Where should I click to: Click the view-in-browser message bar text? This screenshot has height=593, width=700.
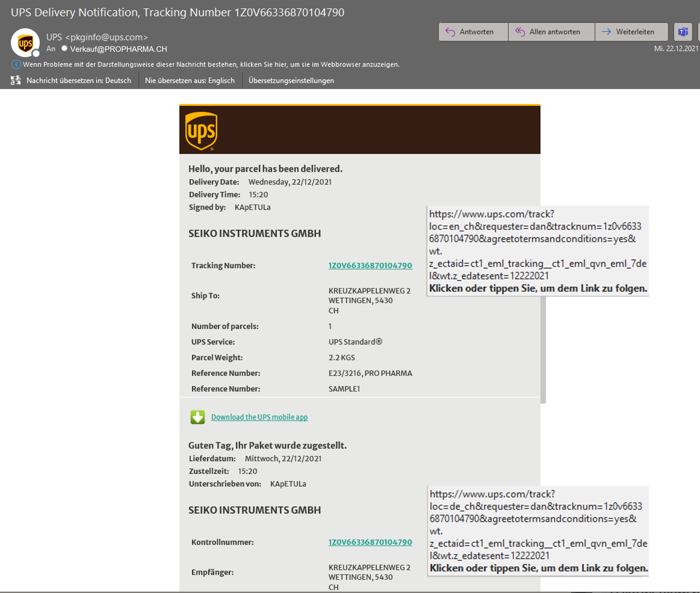click(x=211, y=64)
